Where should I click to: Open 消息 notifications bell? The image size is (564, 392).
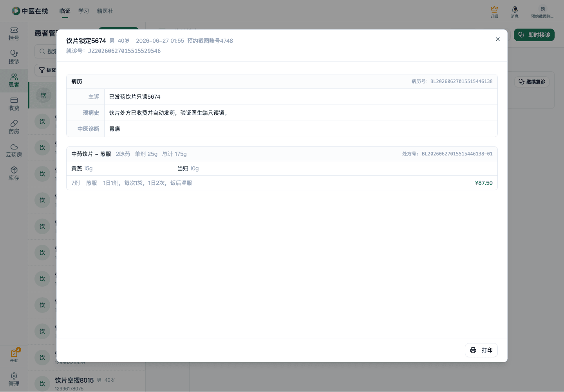point(515,12)
